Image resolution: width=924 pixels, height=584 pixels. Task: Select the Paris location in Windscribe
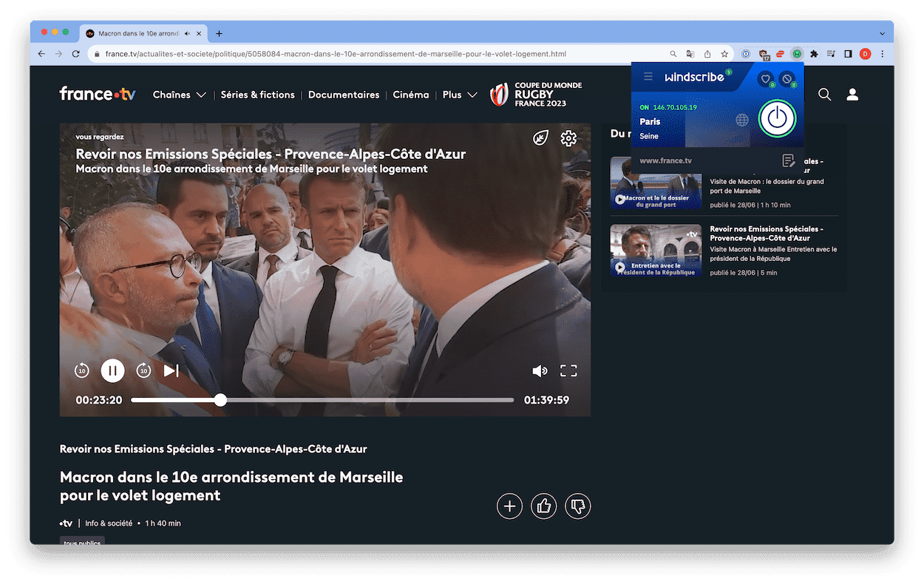pos(650,121)
